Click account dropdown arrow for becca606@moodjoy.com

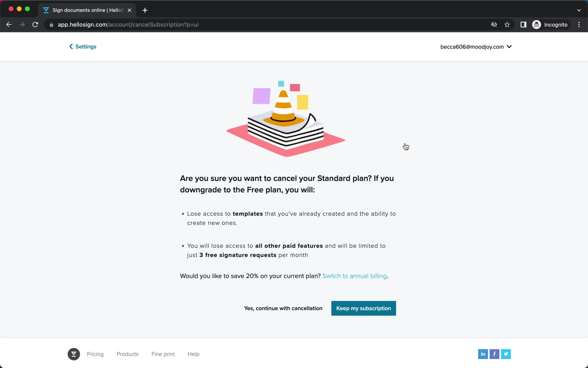510,47
